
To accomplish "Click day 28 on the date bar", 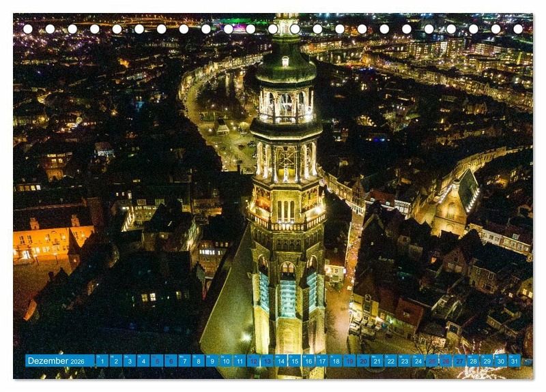I will tap(473, 361).
